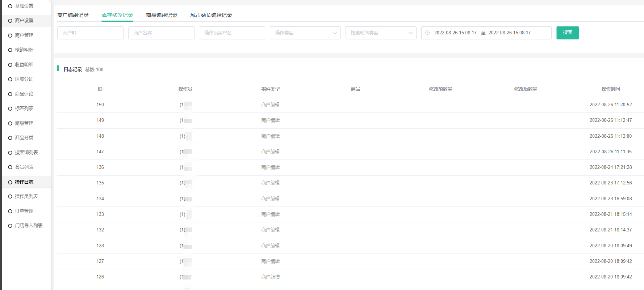Click the clock icon in date range field
This screenshot has height=290, width=644.
[427, 33]
